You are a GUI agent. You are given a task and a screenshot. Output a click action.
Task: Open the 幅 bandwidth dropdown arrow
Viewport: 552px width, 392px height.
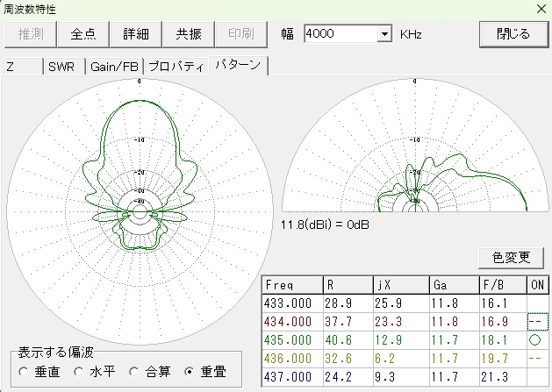click(384, 34)
